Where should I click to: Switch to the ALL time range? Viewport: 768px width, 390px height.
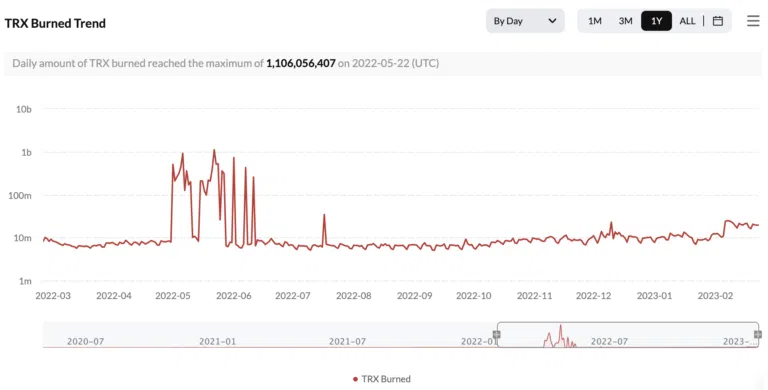pos(687,21)
